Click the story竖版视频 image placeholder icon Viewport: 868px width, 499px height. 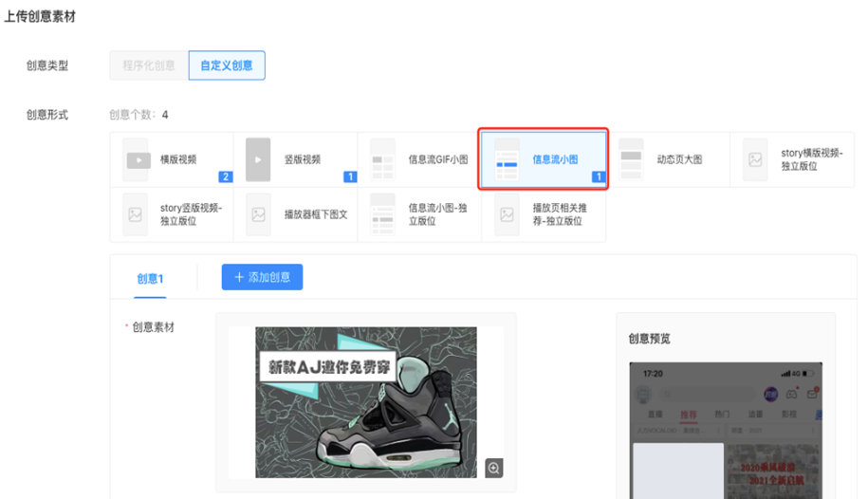point(135,214)
